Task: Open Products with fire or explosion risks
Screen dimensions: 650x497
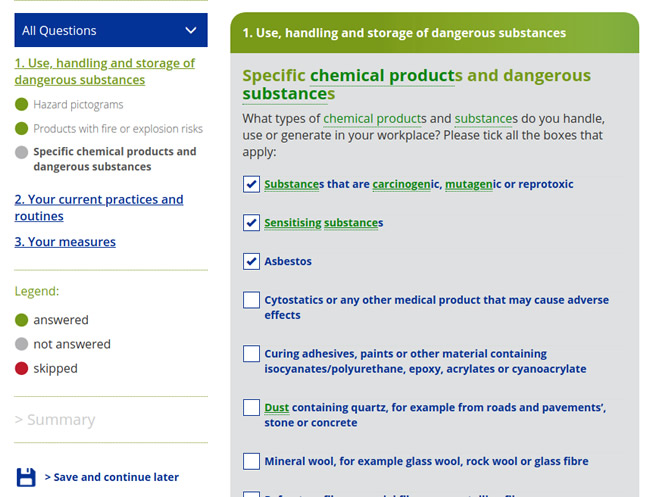Action: (117, 128)
